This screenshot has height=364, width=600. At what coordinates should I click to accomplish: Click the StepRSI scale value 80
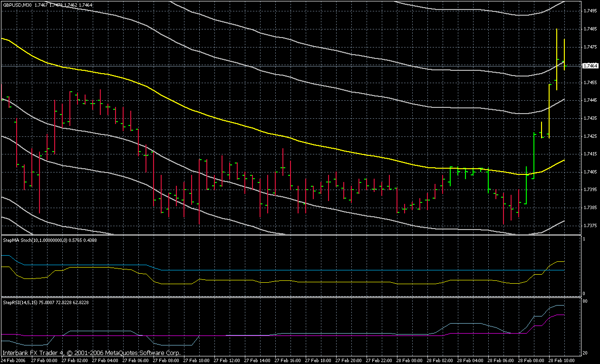[x=586, y=301]
